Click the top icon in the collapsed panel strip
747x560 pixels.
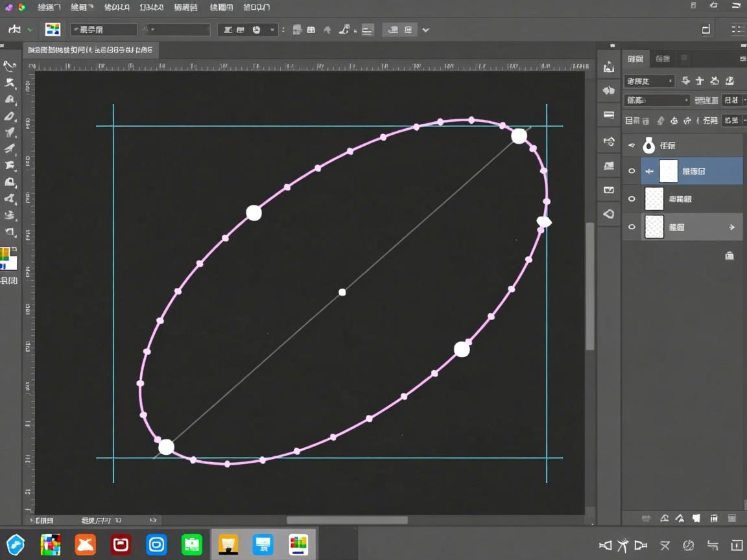tap(609, 67)
